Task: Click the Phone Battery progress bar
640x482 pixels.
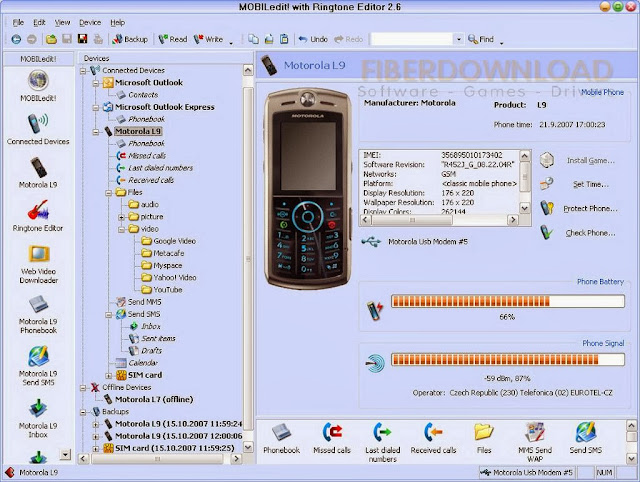Action: pos(507,301)
